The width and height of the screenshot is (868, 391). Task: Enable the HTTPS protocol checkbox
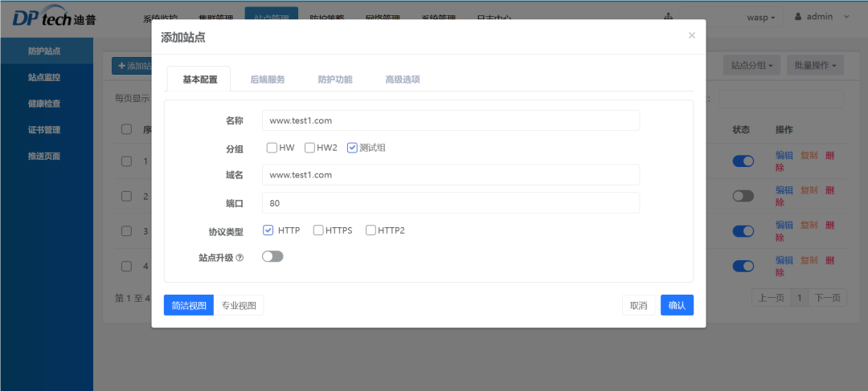pyautogui.click(x=318, y=230)
